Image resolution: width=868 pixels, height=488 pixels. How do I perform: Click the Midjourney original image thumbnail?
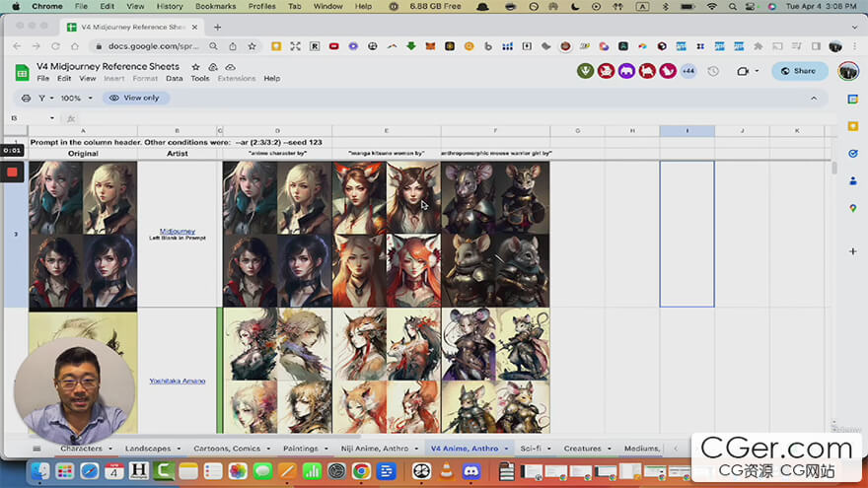tap(83, 235)
